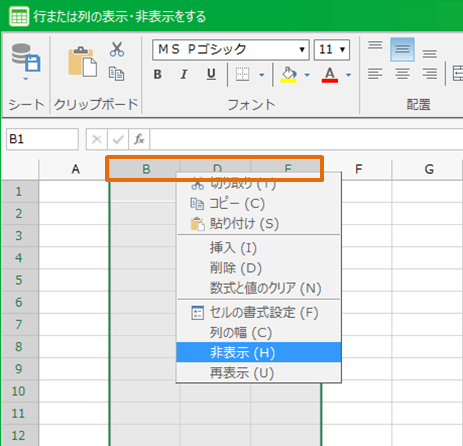Viewport: 463px width, 446px height.
Task: Open the font size 11 dropdown
Action: (332, 50)
